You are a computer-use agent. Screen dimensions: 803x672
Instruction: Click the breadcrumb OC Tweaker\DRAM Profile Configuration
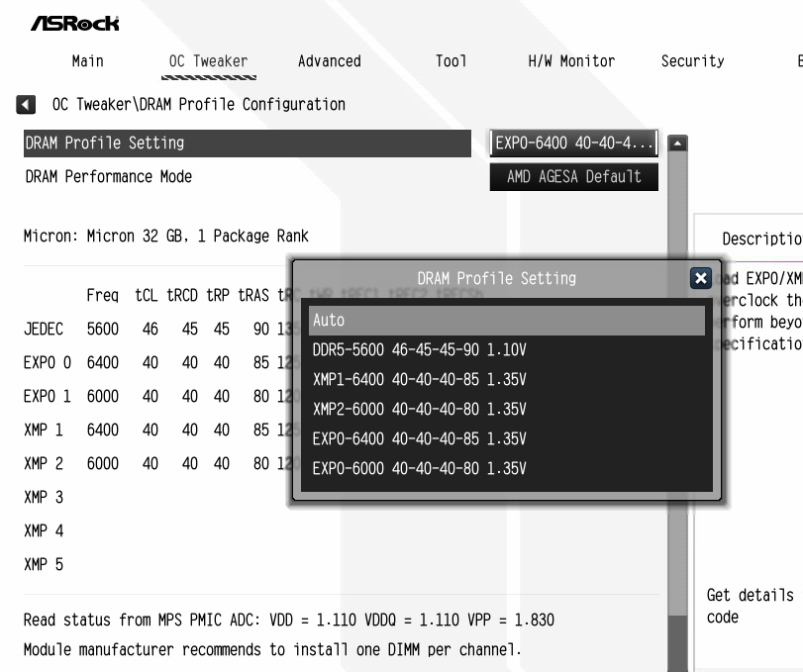199,104
